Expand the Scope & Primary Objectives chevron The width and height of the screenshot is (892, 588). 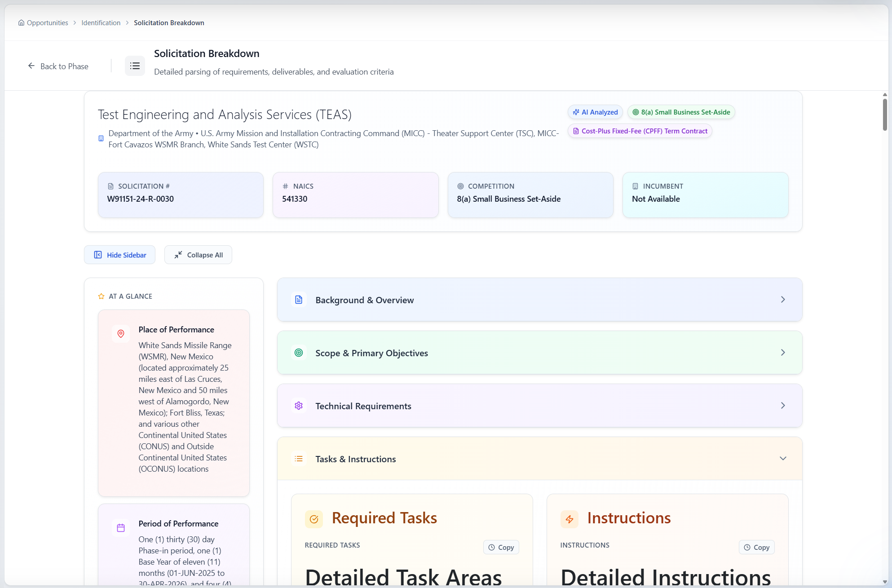tap(783, 353)
